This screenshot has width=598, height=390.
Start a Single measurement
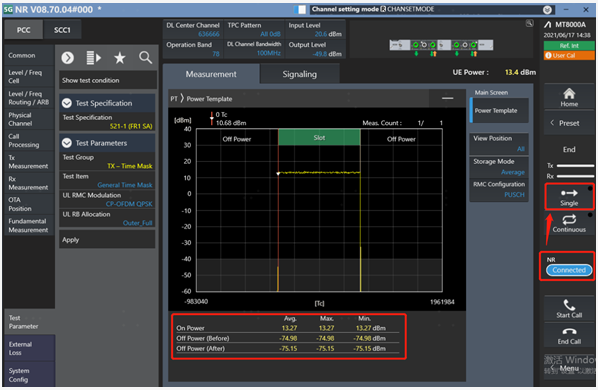[569, 197]
